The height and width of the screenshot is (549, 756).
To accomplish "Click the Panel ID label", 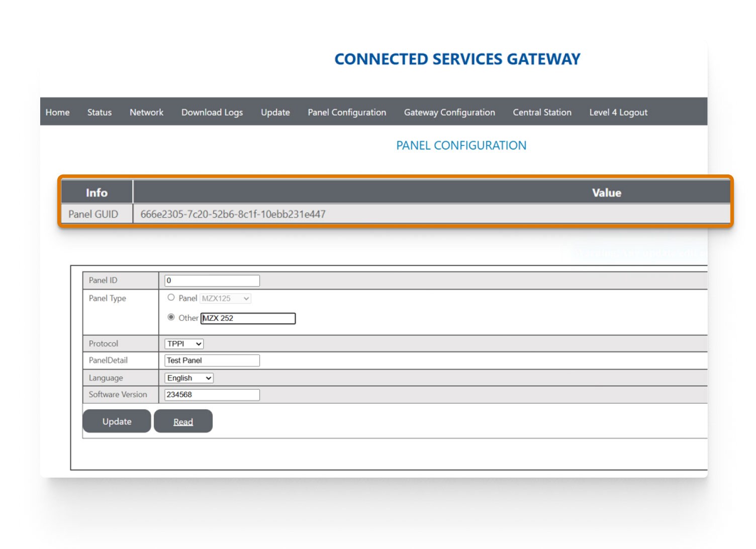I will 103,281.
